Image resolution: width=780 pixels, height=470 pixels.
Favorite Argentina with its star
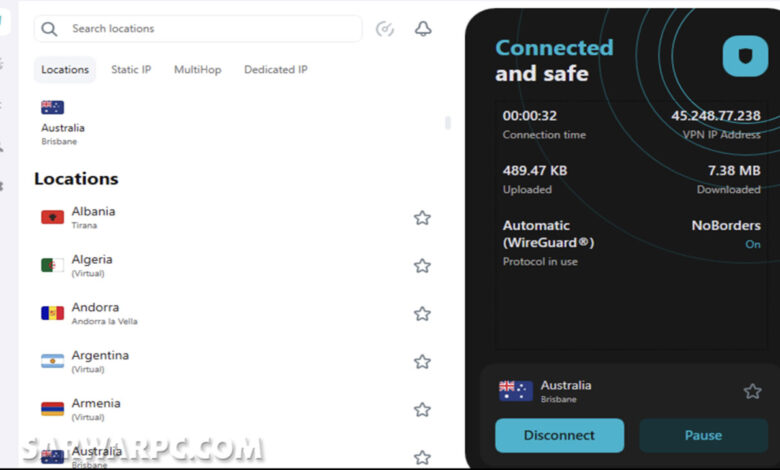(x=422, y=362)
